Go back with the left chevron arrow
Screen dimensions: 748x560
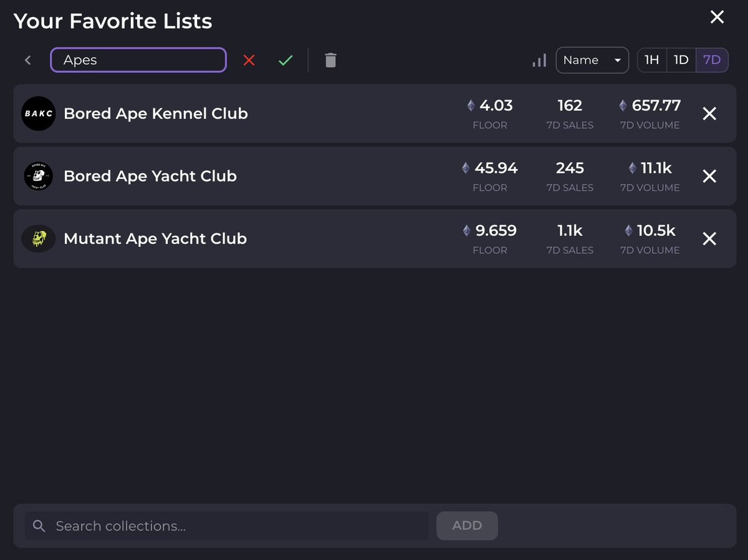tap(27, 60)
